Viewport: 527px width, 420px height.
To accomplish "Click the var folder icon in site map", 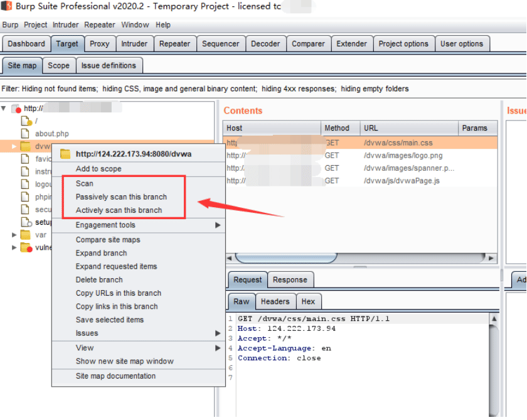I will click(25, 235).
